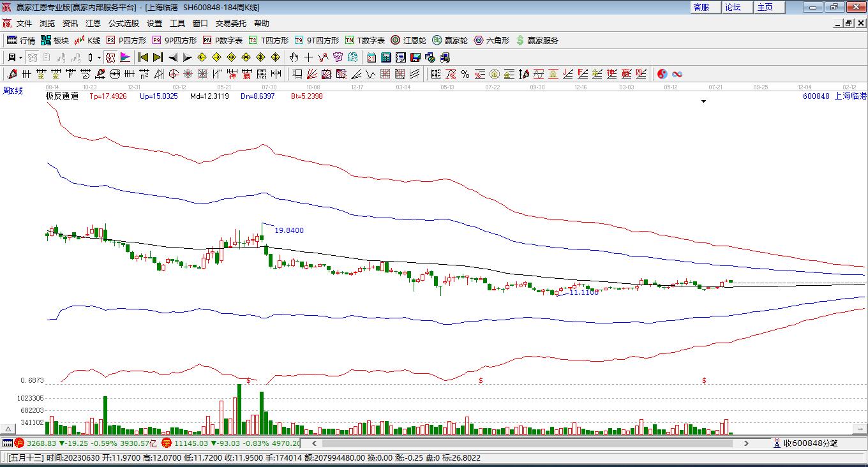The image size is (868, 467).
Task: Open the 行情 market quotes view
Action: tap(21, 40)
